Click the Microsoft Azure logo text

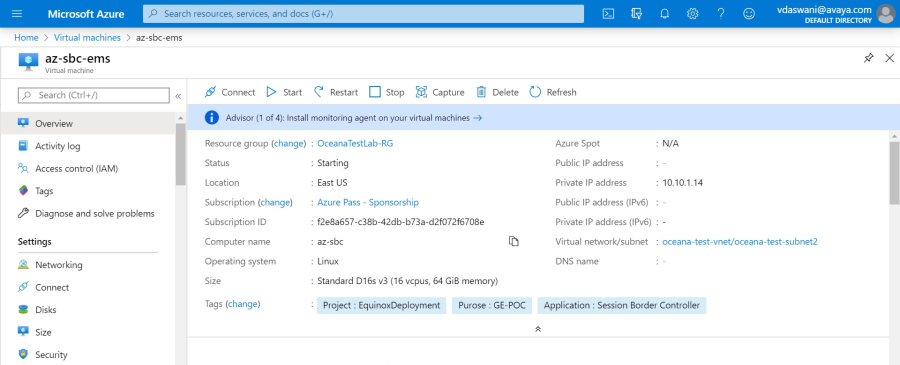(x=86, y=14)
